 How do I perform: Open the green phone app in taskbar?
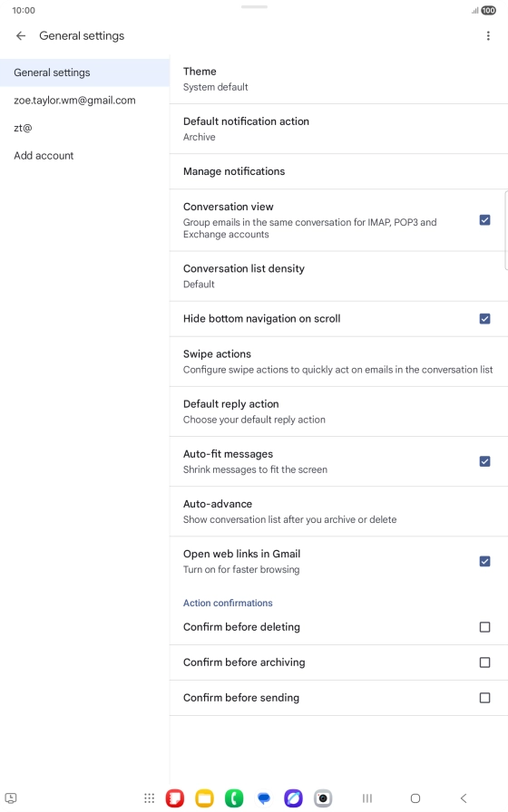pos(234,798)
